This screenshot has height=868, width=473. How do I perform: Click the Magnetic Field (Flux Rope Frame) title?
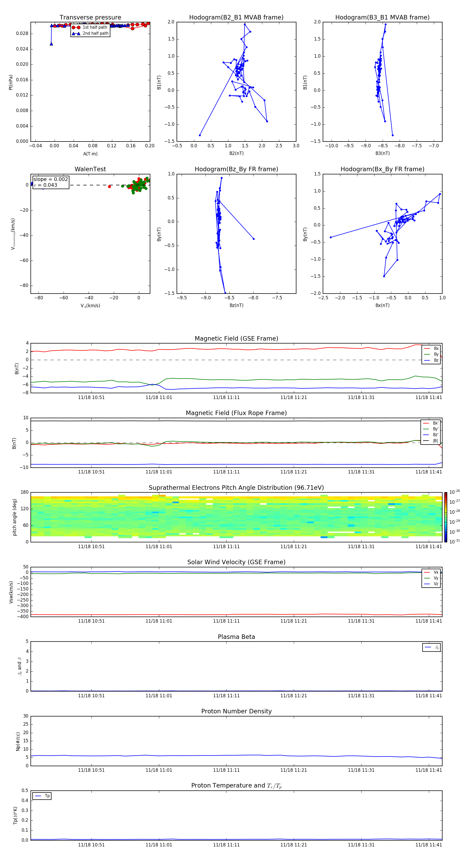coord(236,413)
